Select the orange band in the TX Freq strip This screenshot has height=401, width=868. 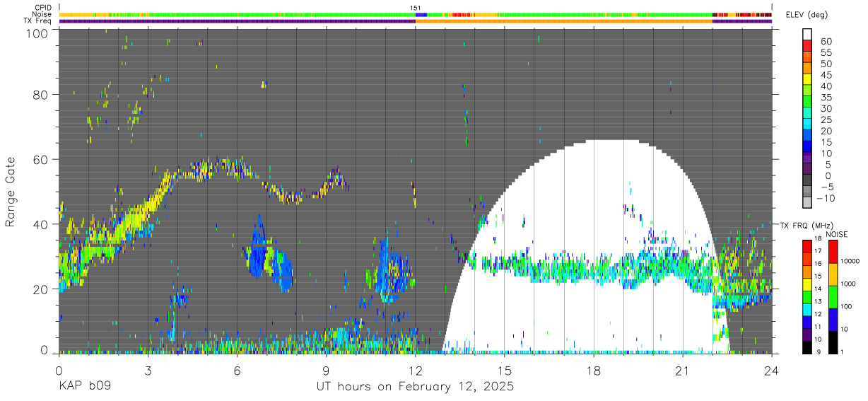(x=563, y=21)
